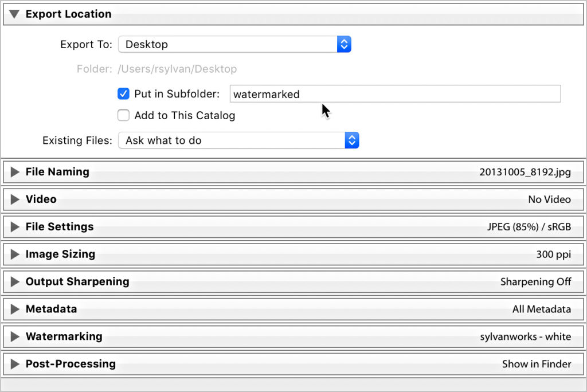Expand the Metadata section
587x392 pixels.
point(15,309)
